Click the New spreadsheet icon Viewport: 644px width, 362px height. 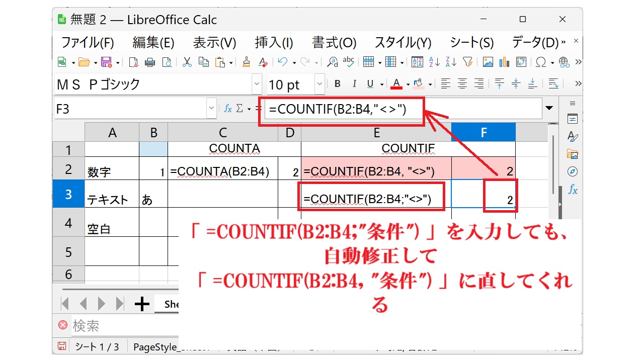pos(62,62)
